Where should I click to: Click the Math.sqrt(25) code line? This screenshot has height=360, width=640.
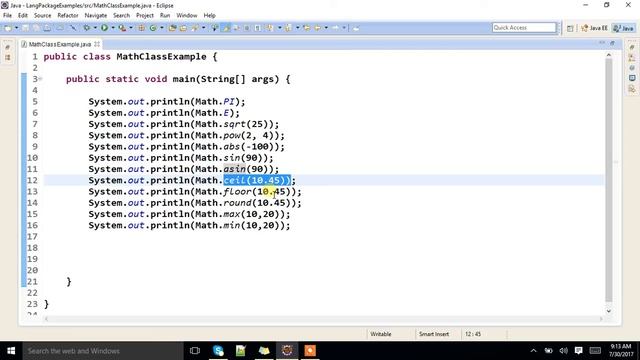(184, 124)
